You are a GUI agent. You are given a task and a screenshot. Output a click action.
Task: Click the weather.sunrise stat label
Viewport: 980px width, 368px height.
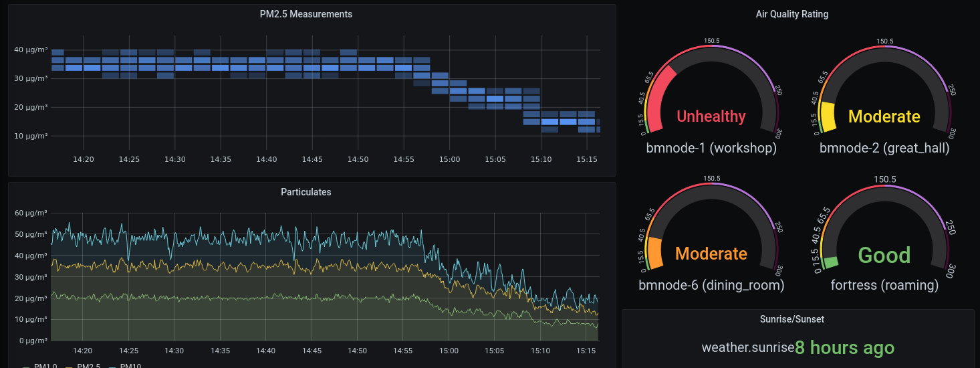[x=747, y=347]
